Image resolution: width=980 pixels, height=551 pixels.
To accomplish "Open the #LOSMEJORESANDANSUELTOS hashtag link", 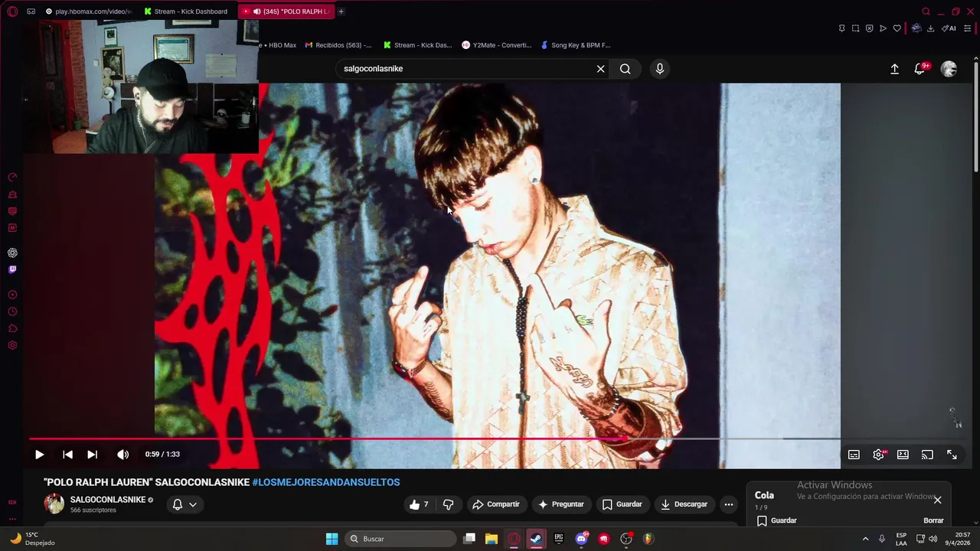I will point(326,482).
